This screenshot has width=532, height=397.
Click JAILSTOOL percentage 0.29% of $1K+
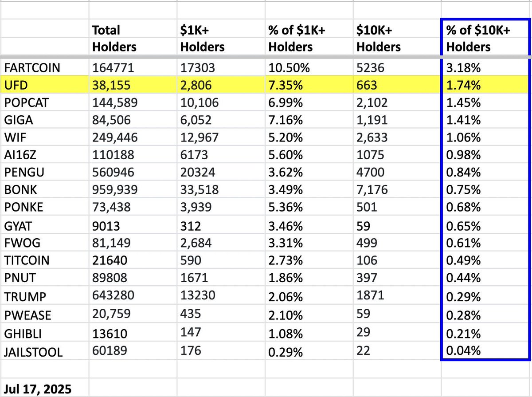(x=286, y=352)
